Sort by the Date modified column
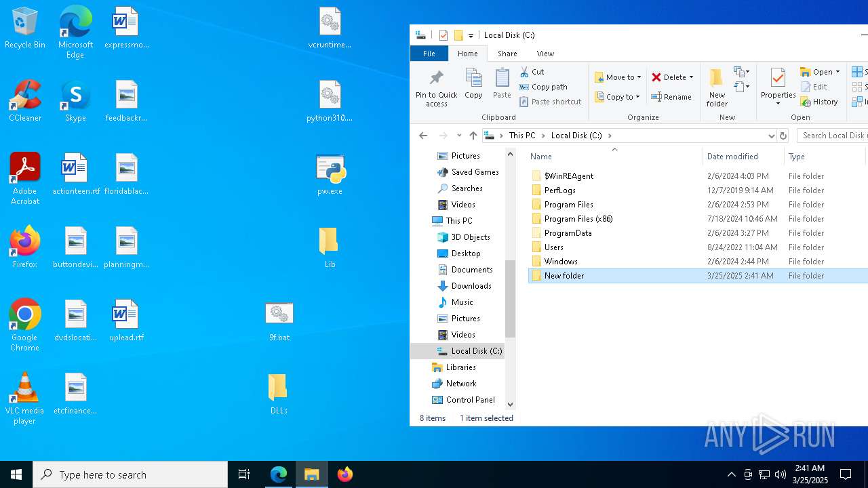The height and width of the screenshot is (488, 868). pos(743,156)
